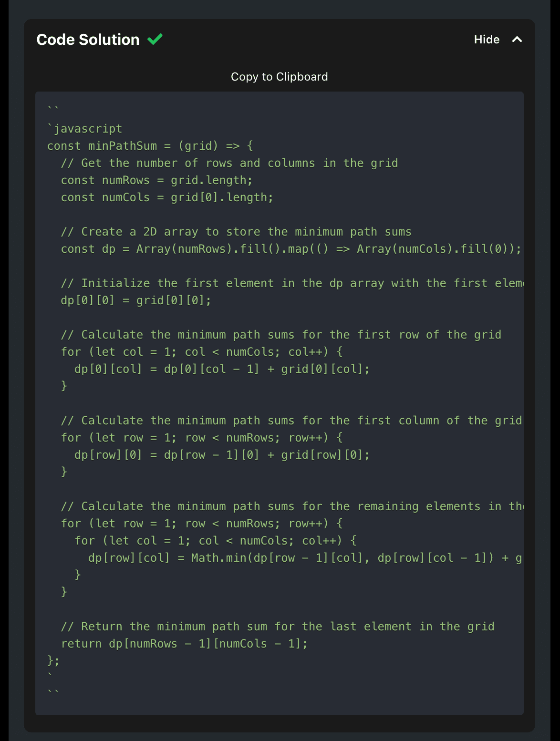Click the comment about creating a 2D array

(x=236, y=232)
